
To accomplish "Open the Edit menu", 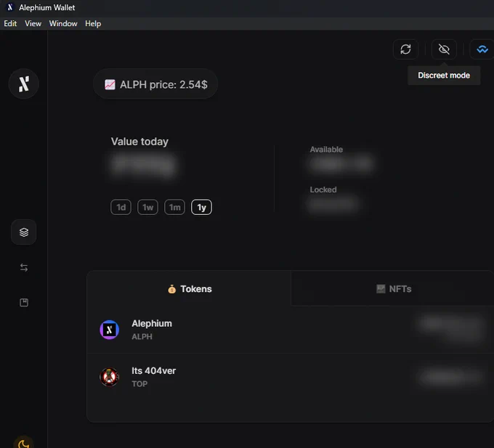I will (10, 24).
